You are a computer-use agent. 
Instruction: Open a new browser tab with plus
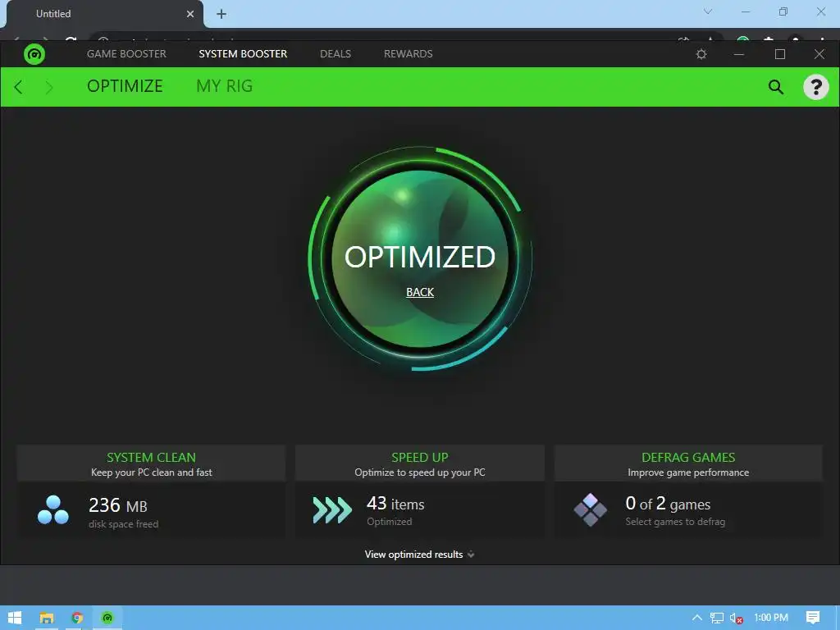[x=221, y=14]
